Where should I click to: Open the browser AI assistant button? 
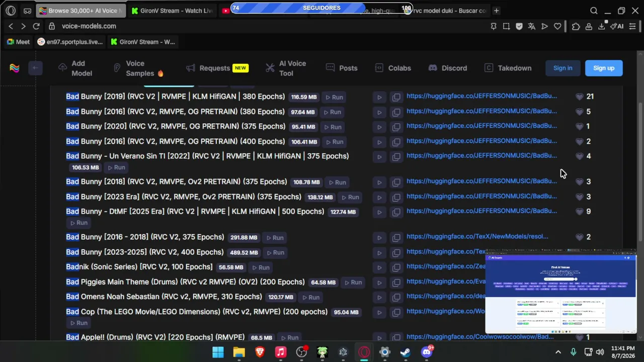point(617,26)
